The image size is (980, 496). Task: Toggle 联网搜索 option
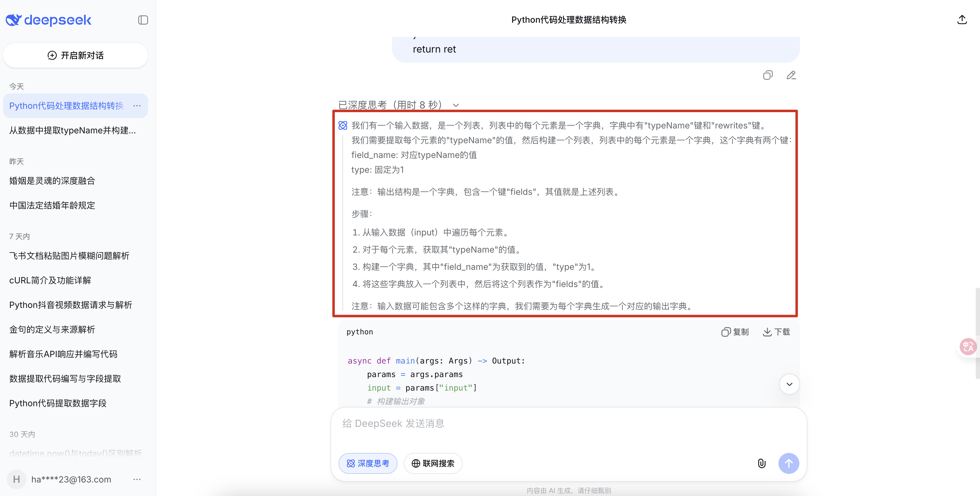(x=433, y=463)
